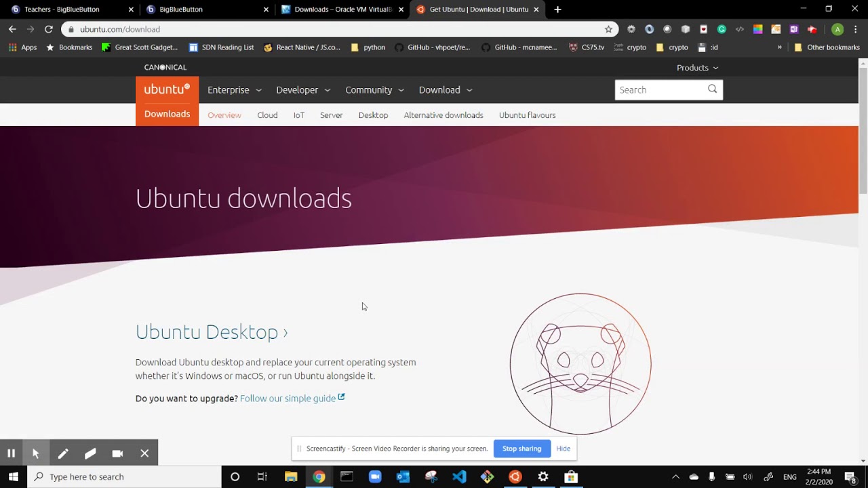
Task: Select the Server downloads tab
Action: (x=331, y=115)
